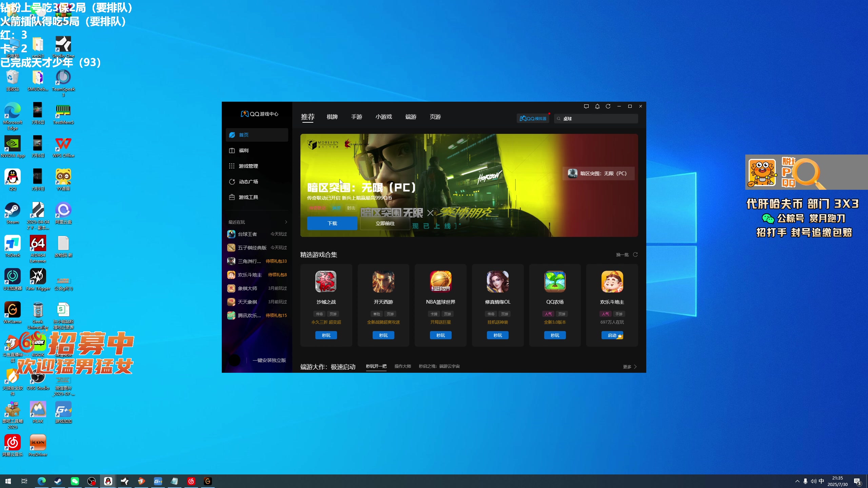
Task: Open NVIDIA App desktop shortcut
Action: (x=13, y=147)
